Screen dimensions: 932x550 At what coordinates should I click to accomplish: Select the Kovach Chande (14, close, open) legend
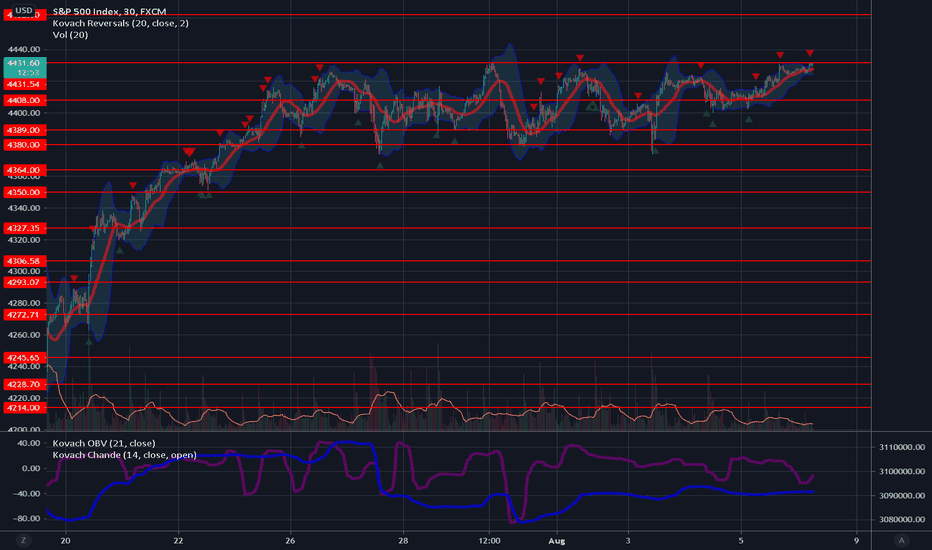(x=124, y=455)
